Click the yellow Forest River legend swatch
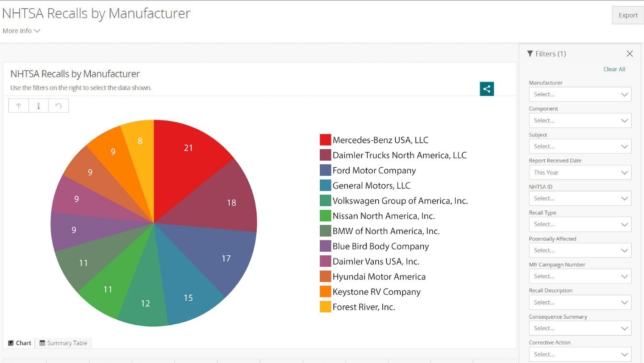The height and width of the screenshot is (363, 644). click(x=325, y=307)
